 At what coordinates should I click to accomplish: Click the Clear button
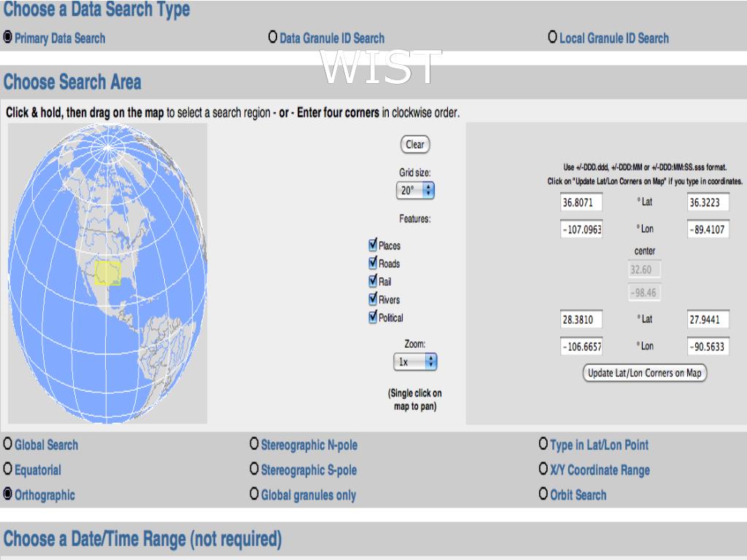415,144
